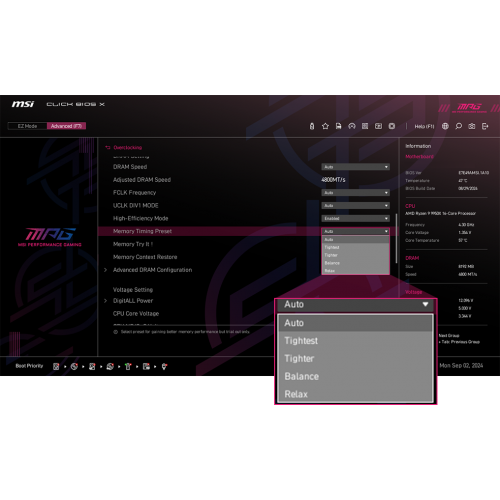The image size is (500, 500).
Task: Open the speedometer gauge icon in toolbar
Action: (x=352, y=126)
